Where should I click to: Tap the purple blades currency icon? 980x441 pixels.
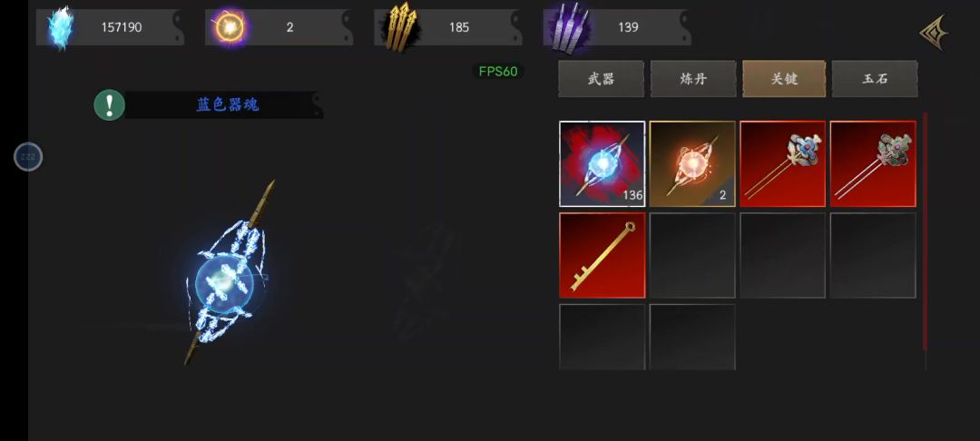[x=567, y=27]
